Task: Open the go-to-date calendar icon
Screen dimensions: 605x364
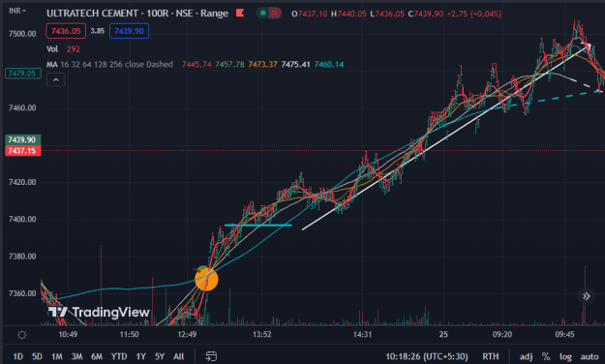Action: coord(211,356)
